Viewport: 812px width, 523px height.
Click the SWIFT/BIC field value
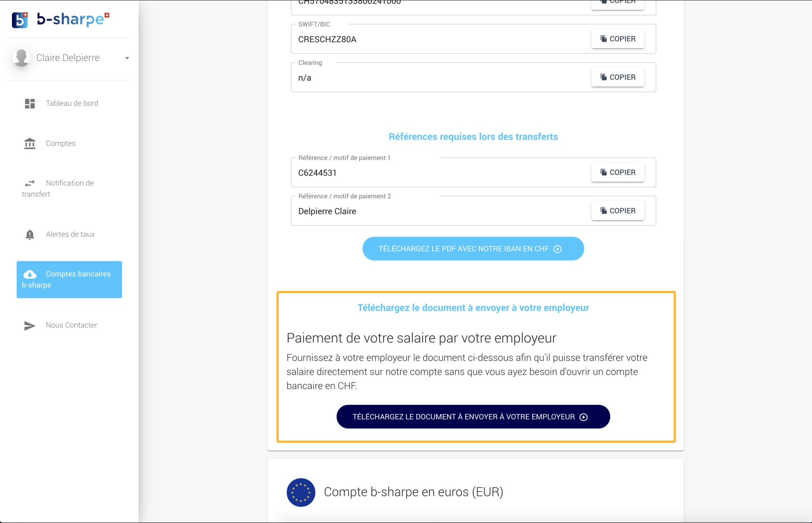327,39
